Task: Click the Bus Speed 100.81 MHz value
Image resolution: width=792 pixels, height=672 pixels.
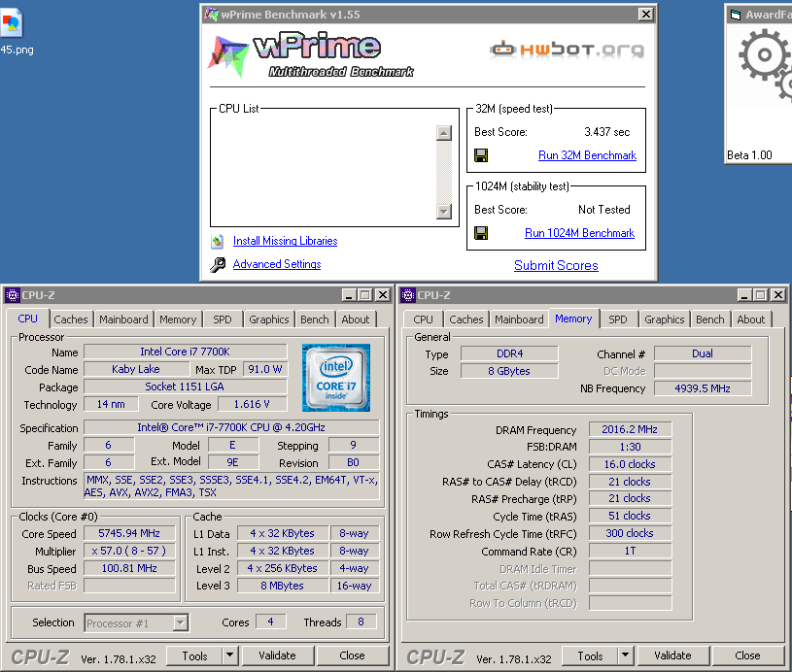Action: [129, 568]
